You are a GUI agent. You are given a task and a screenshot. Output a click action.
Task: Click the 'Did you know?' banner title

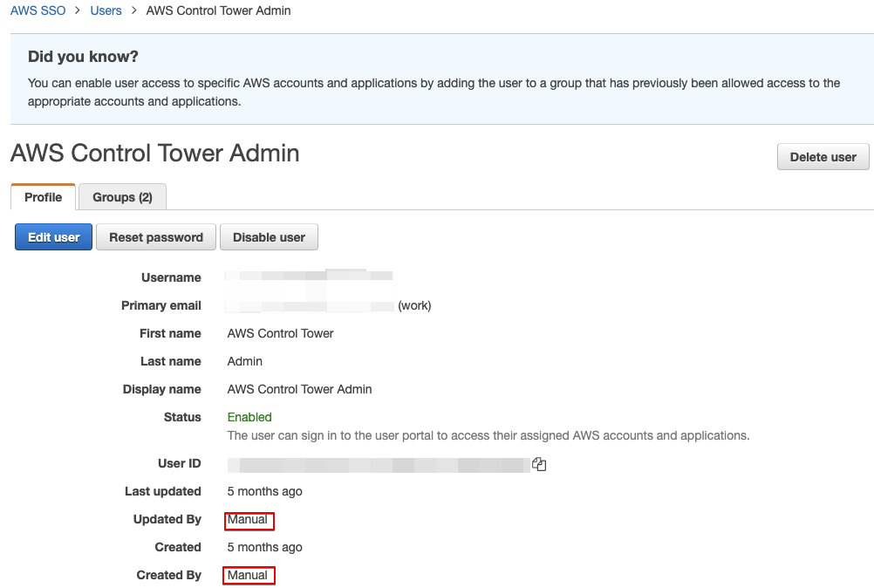tap(83, 57)
